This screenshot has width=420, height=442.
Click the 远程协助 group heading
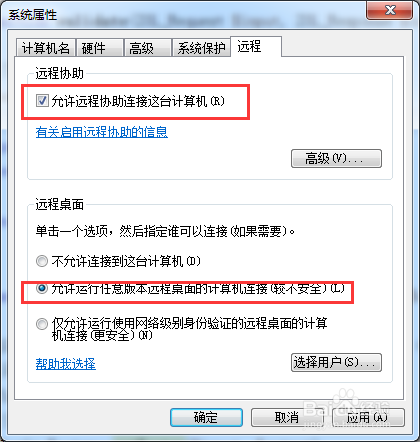click(59, 73)
